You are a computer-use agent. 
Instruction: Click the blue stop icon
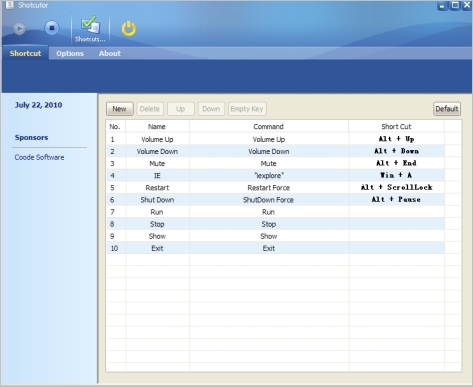tap(52, 28)
